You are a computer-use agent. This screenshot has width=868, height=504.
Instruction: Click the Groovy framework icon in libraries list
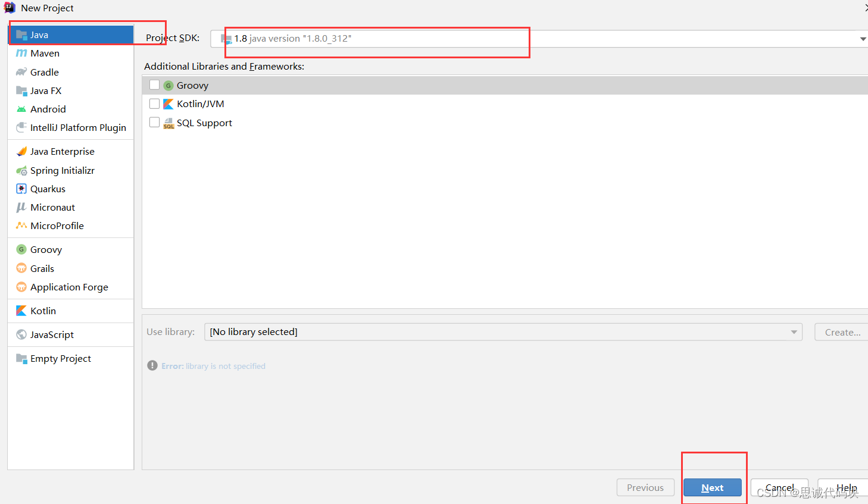click(168, 86)
